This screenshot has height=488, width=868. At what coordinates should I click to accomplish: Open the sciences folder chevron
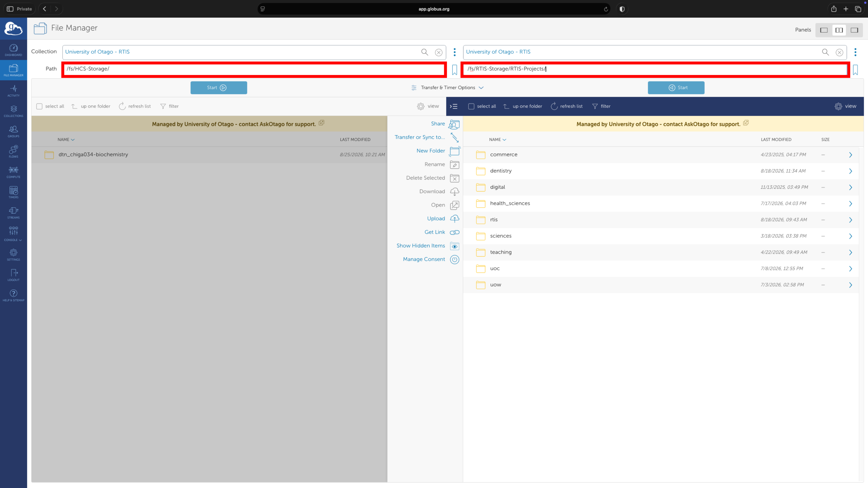850,236
